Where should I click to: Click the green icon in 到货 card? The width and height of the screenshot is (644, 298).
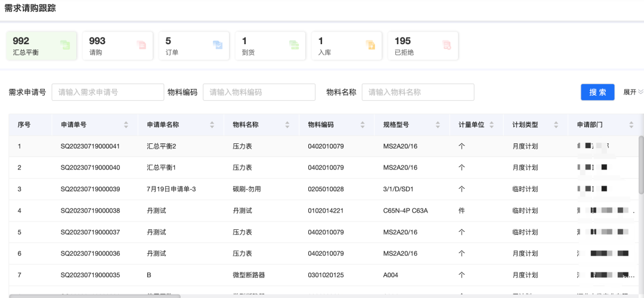(294, 45)
